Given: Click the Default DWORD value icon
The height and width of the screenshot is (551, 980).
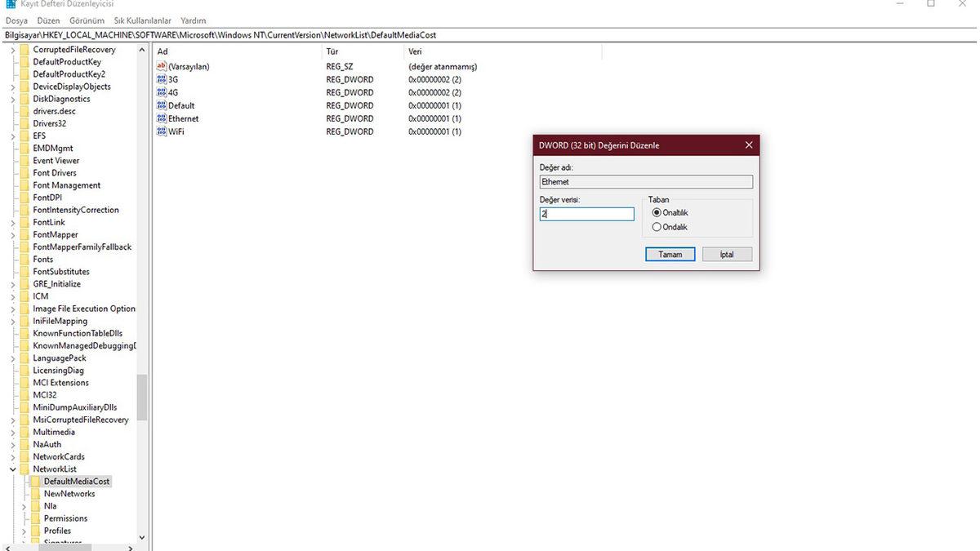Looking at the screenshot, I should click(x=161, y=106).
